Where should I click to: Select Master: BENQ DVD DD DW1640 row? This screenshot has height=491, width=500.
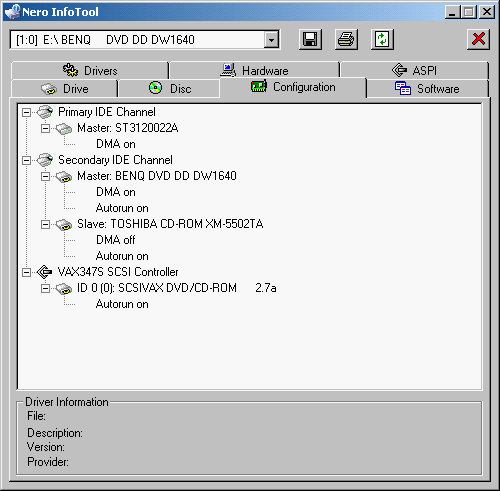point(157,176)
